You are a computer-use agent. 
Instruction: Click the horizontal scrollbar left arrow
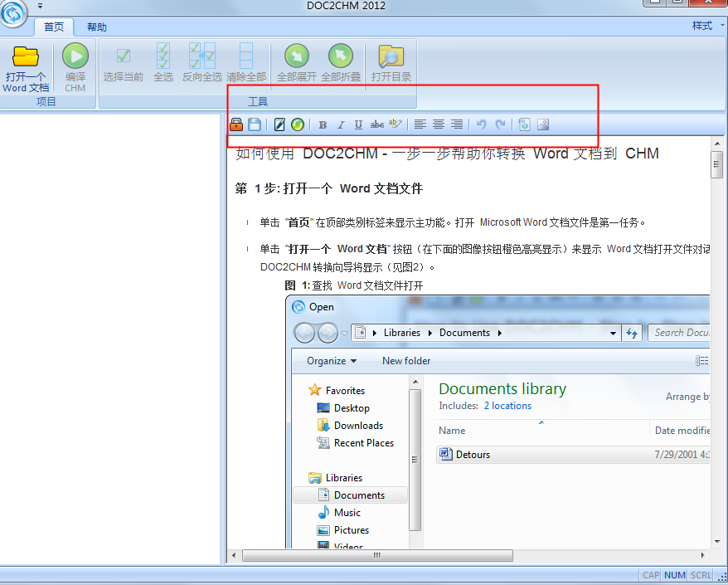(234, 555)
